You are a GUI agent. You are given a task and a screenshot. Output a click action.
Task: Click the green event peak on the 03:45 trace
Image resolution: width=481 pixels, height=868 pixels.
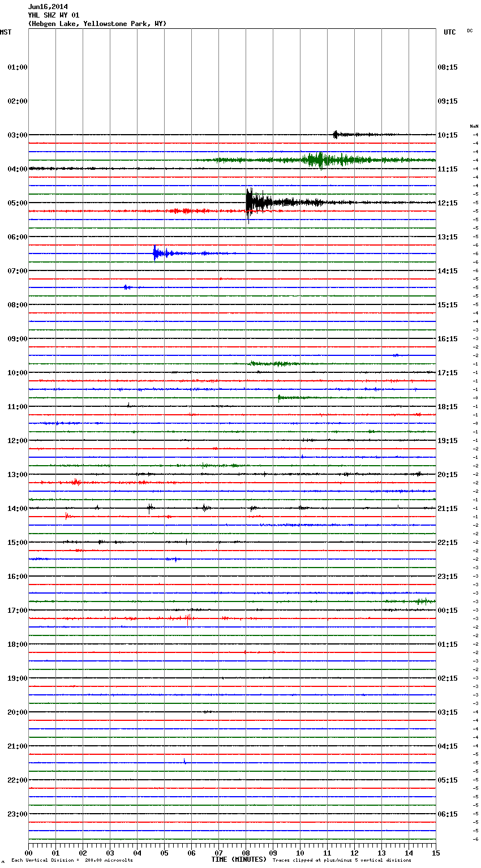click(x=320, y=160)
